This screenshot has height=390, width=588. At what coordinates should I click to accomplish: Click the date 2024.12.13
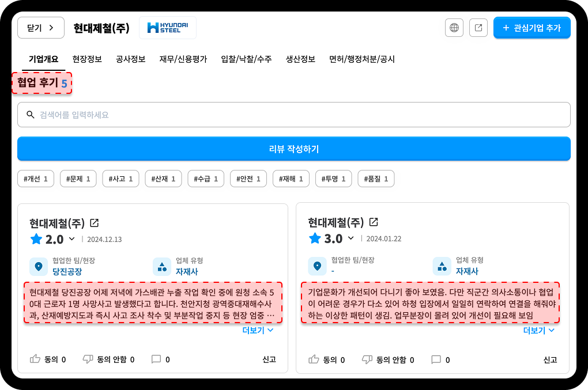point(104,240)
